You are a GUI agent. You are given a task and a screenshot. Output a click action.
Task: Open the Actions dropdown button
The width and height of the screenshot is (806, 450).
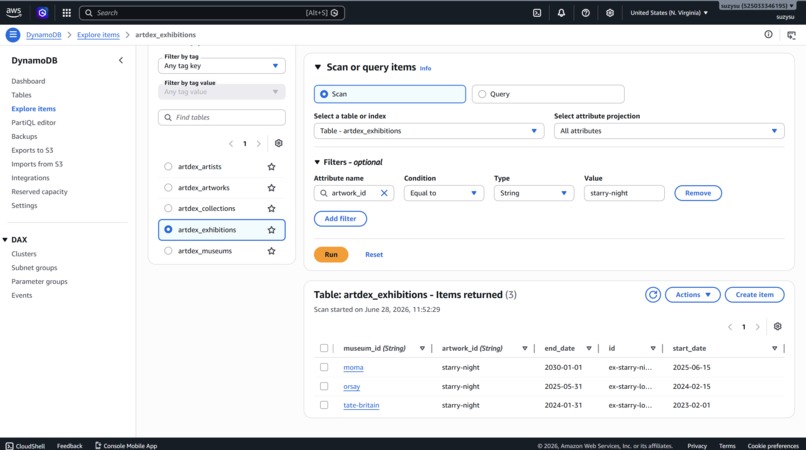point(692,295)
